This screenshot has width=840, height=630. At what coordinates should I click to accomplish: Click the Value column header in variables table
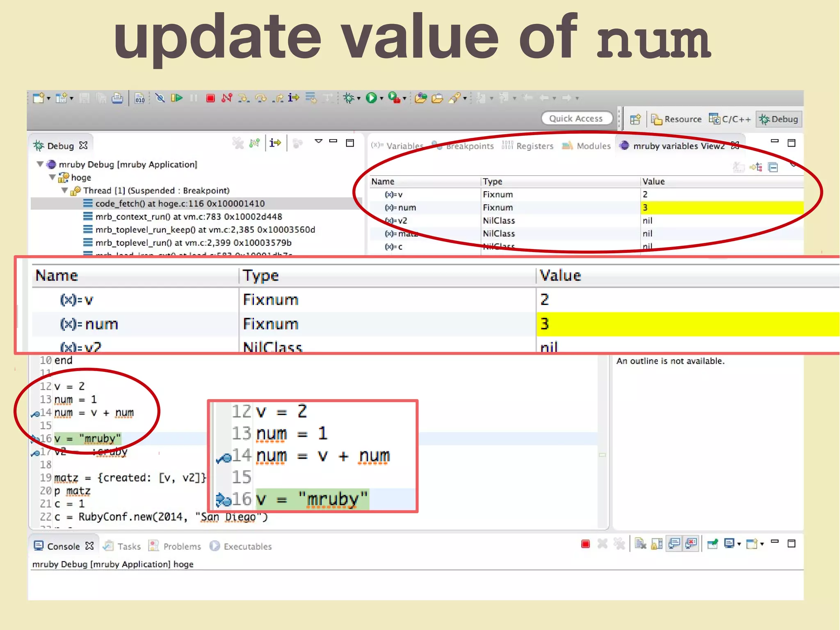[722, 181]
